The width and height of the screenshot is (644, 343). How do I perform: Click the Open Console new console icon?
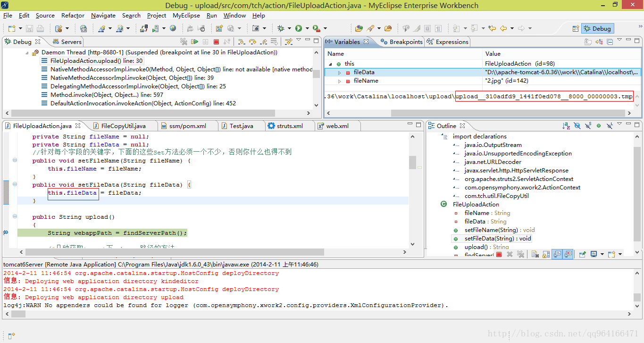pos(611,254)
